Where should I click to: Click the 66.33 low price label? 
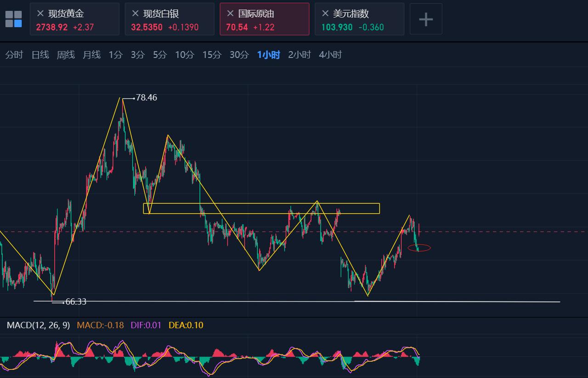click(76, 302)
